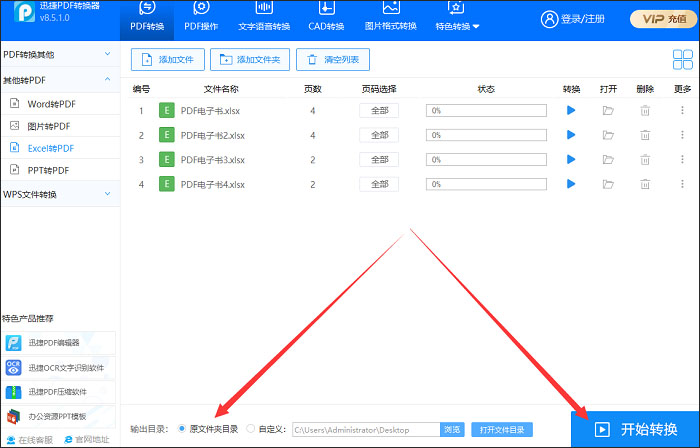Viewport: 700px width, 448px height.
Task: Open 迅捷PDF编辑器 product recommendation
Action: coord(58,343)
